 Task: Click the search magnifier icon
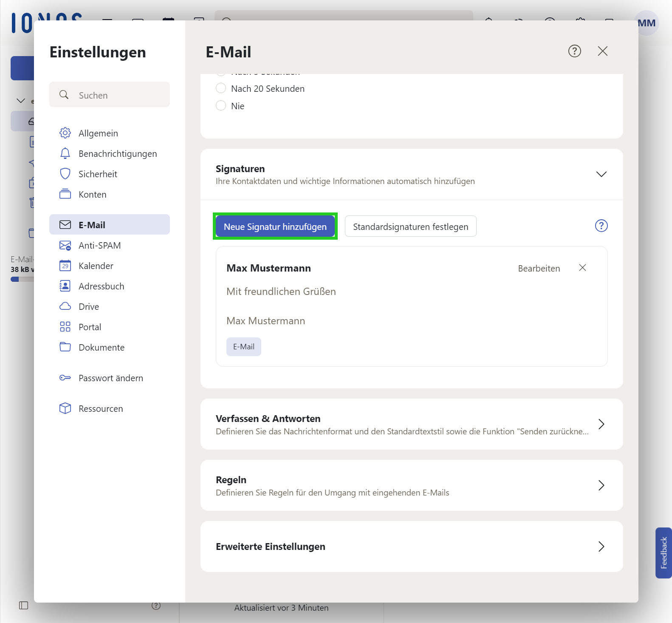[64, 95]
